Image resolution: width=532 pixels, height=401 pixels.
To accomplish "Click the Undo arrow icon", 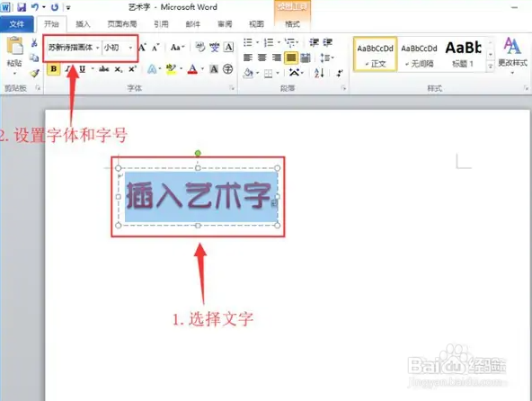I will point(35,7).
